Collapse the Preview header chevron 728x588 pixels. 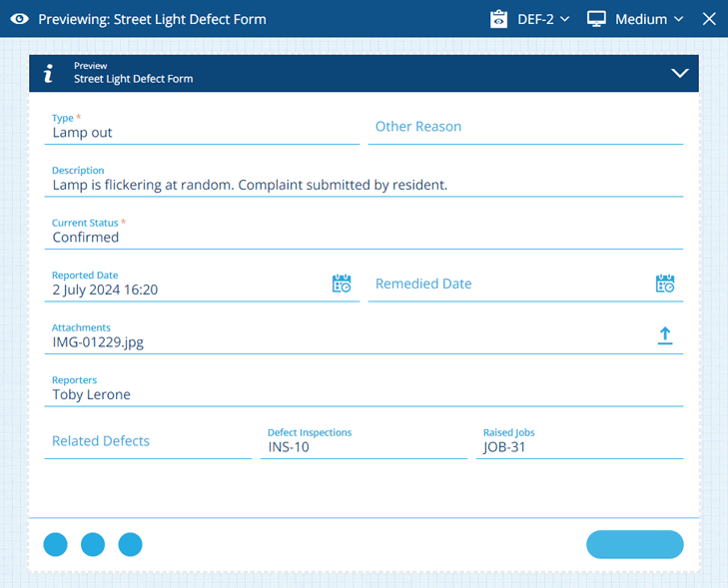(x=680, y=73)
